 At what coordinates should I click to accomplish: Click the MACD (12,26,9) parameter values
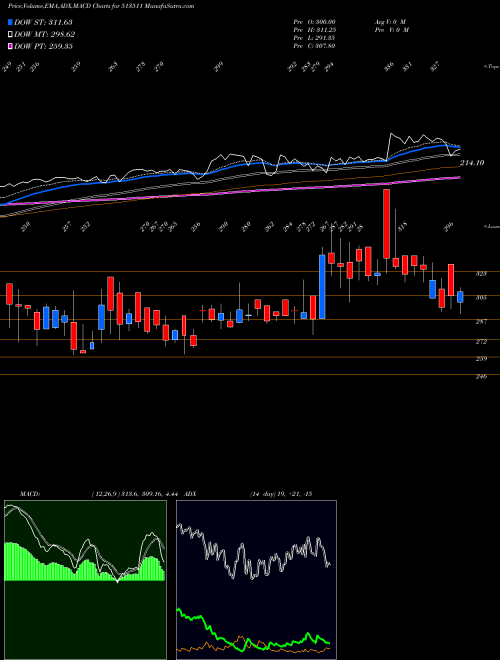[136, 494]
